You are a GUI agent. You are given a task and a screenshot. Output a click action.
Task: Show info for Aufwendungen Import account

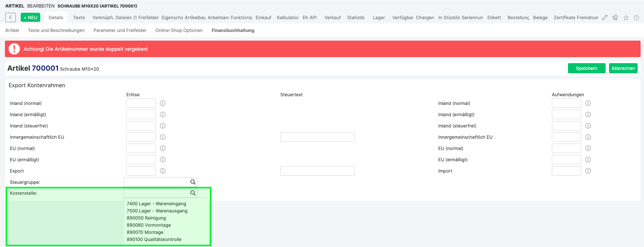coord(588,171)
